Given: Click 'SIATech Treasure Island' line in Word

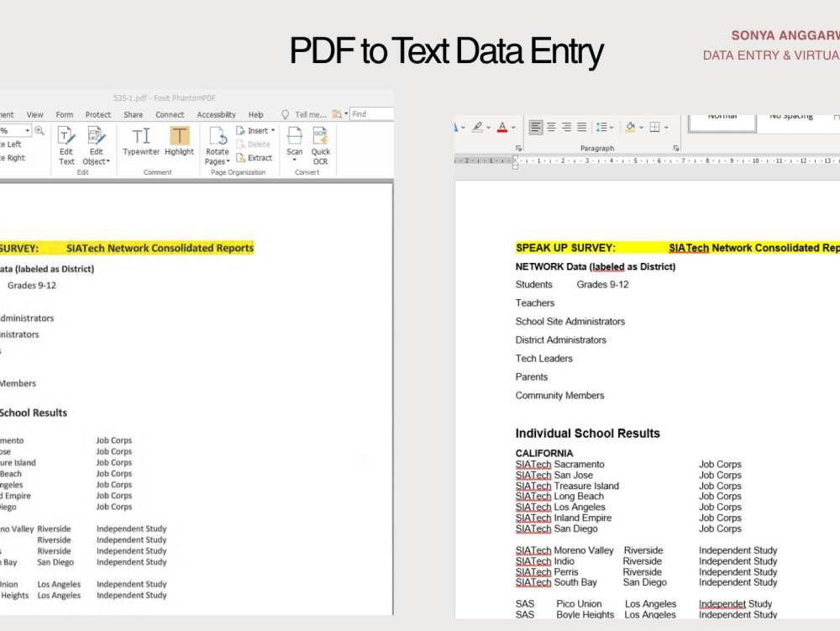Looking at the screenshot, I should [567, 486].
